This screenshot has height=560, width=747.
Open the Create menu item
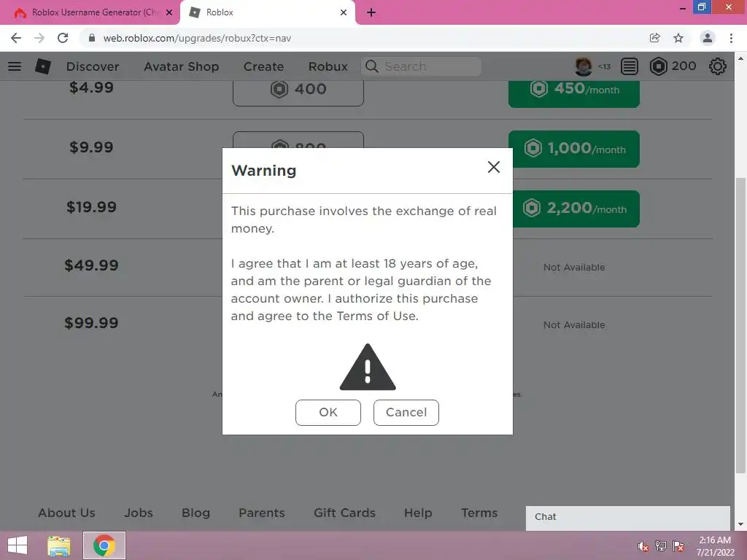pyautogui.click(x=263, y=66)
